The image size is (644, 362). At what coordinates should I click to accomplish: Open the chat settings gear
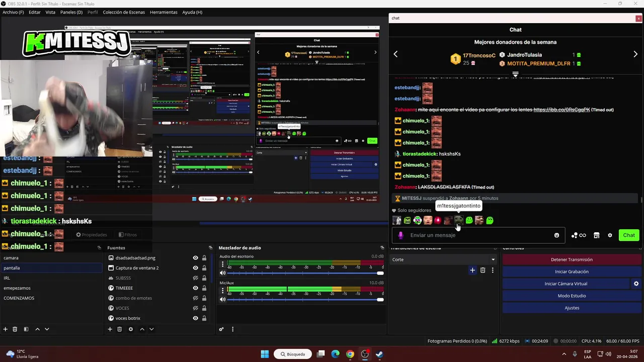click(610, 235)
